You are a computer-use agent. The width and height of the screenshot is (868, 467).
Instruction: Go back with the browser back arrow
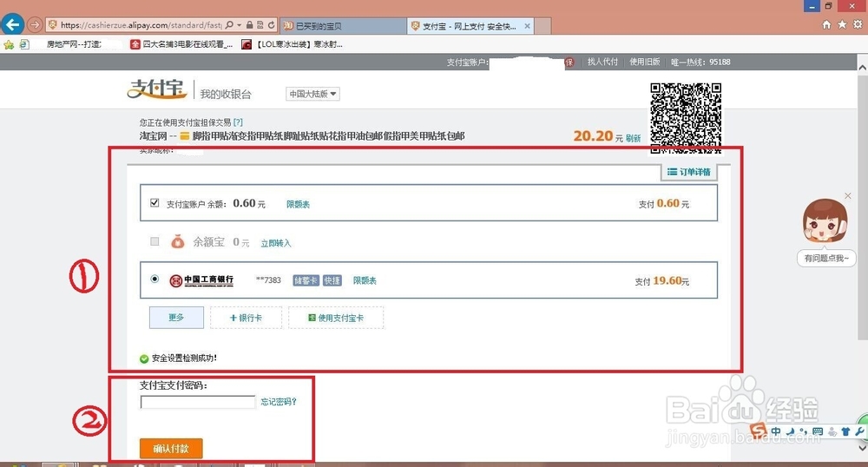12,25
